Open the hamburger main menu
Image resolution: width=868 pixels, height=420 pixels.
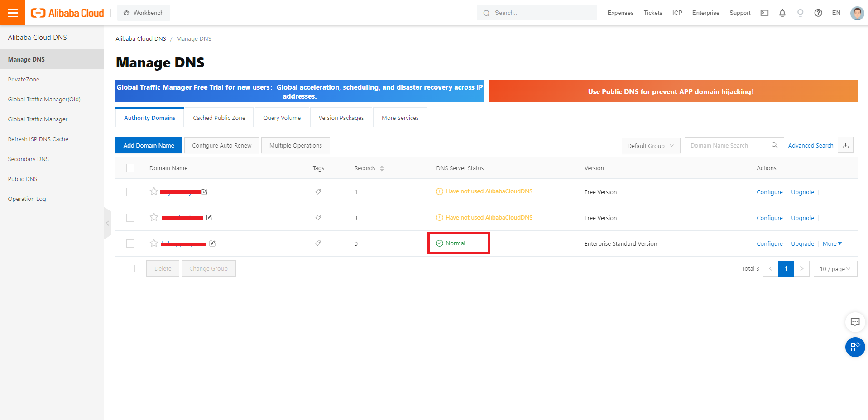coord(12,13)
